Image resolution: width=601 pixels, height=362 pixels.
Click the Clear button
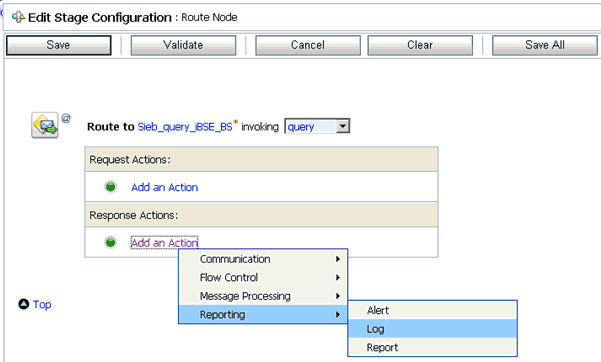(x=420, y=45)
